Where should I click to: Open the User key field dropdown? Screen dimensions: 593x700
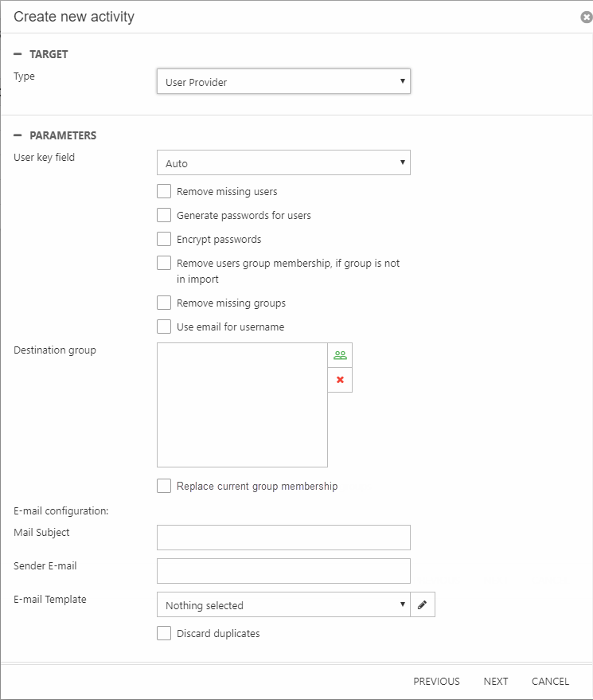pyautogui.click(x=283, y=163)
